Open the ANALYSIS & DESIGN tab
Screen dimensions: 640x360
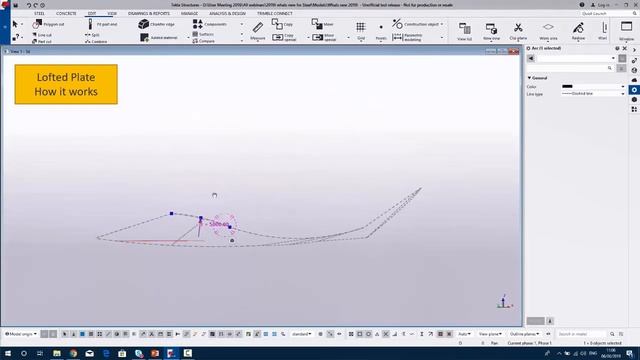[x=227, y=13]
